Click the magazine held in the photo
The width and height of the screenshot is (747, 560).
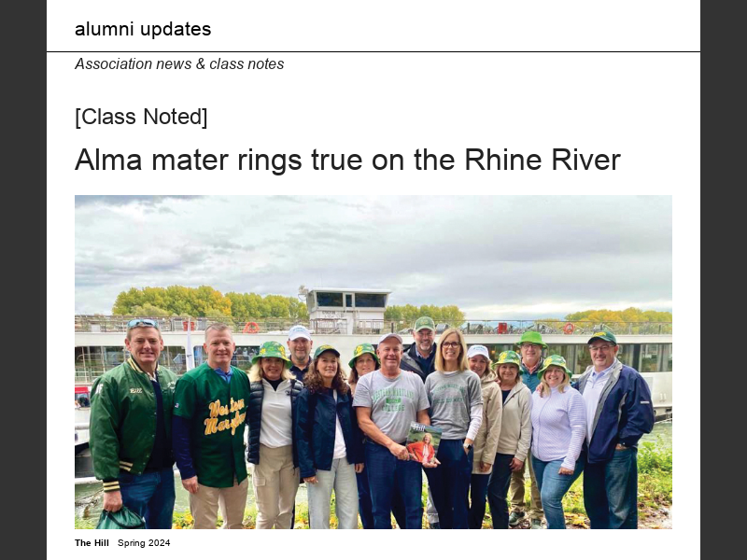[423, 443]
